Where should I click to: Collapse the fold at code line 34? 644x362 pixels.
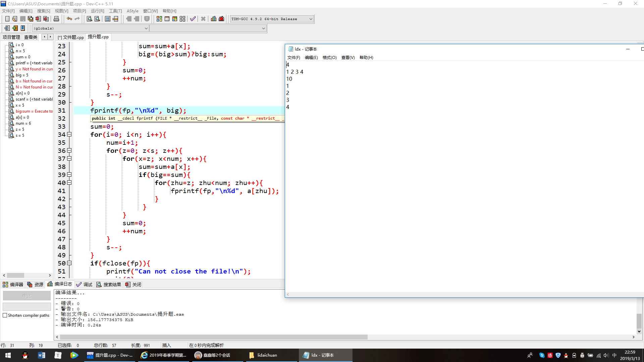pyautogui.click(x=69, y=134)
